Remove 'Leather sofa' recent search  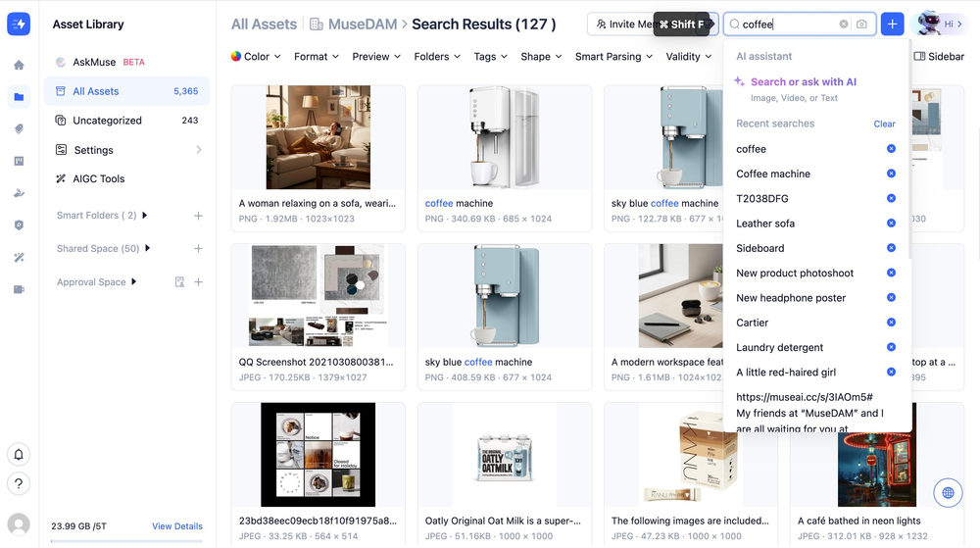(x=891, y=224)
